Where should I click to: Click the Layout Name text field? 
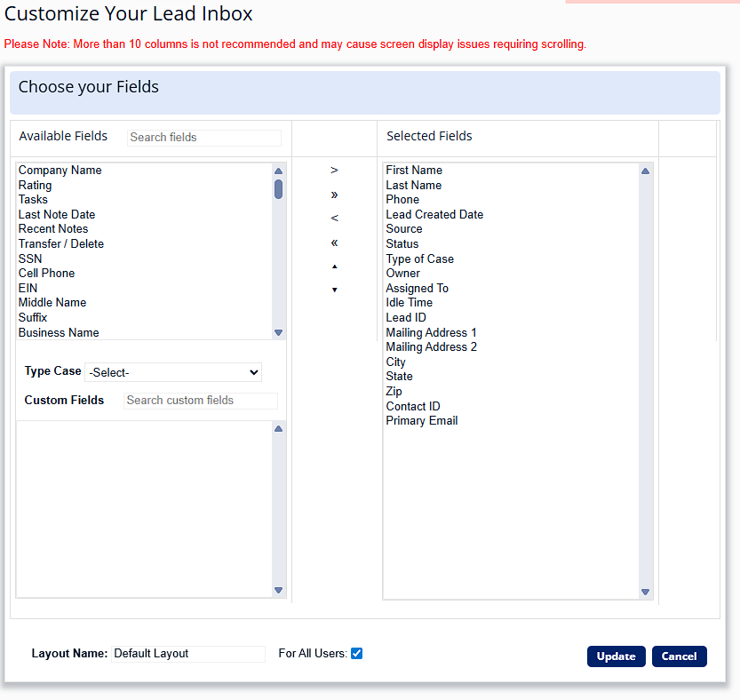click(187, 653)
